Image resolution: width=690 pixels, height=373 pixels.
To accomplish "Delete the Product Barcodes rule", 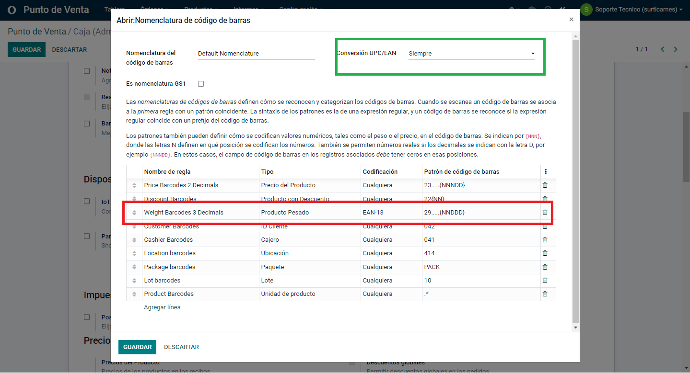I will [x=545, y=294].
